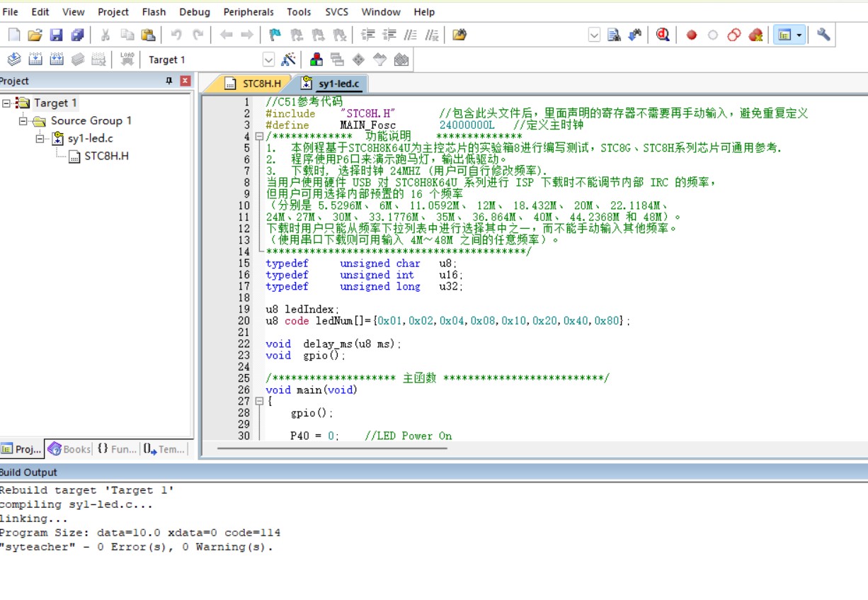This screenshot has width=868, height=600.
Task: Open the Help menu
Action: point(424,11)
